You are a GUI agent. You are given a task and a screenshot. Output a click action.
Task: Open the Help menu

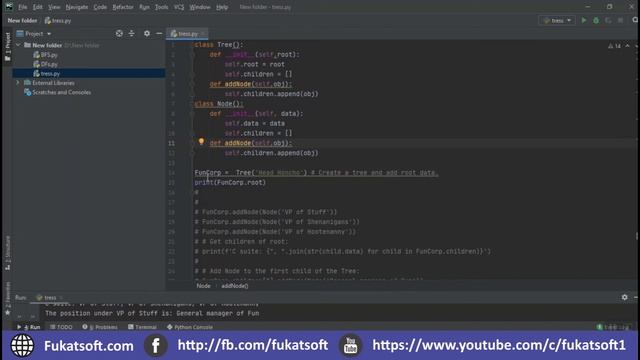[222, 7]
